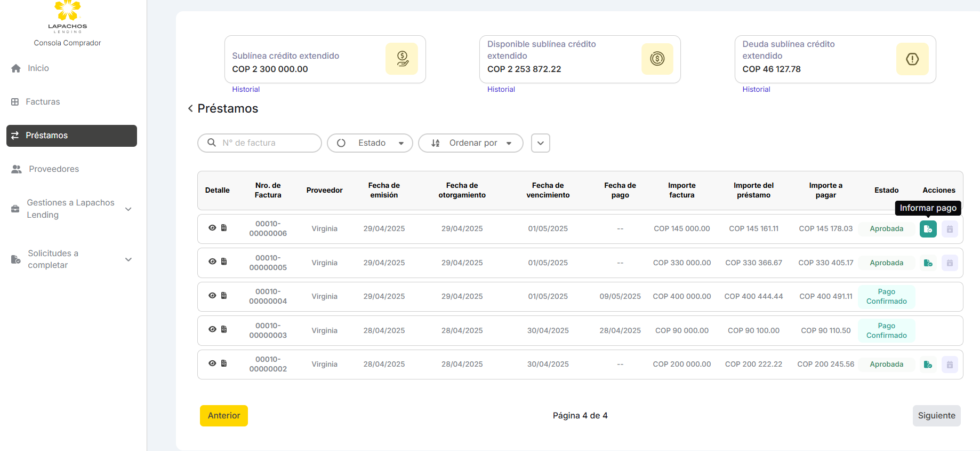
Task: Go to Facturas in the sidebar
Action: click(x=43, y=102)
